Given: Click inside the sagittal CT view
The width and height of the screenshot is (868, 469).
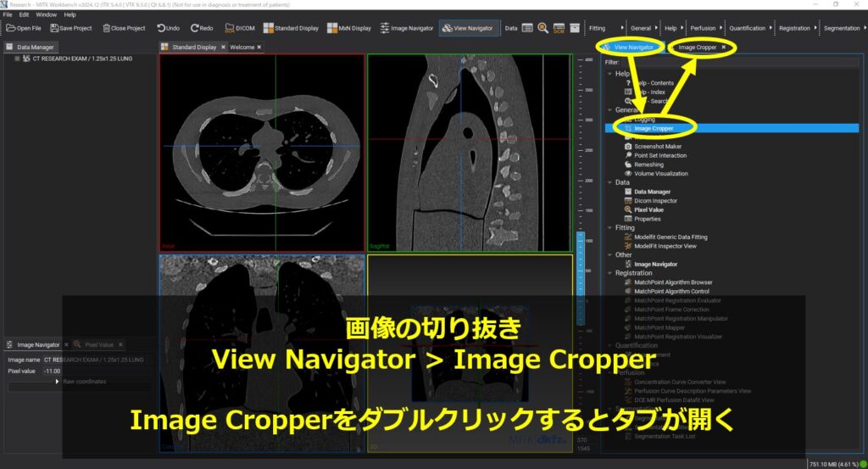Looking at the screenshot, I should (x=470, y=153).
